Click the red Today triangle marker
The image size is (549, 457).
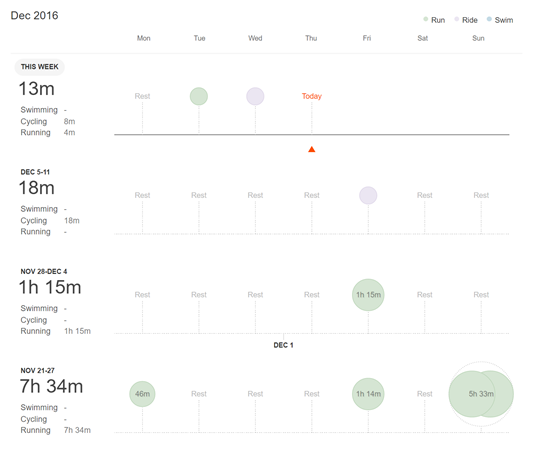(312, 150)
